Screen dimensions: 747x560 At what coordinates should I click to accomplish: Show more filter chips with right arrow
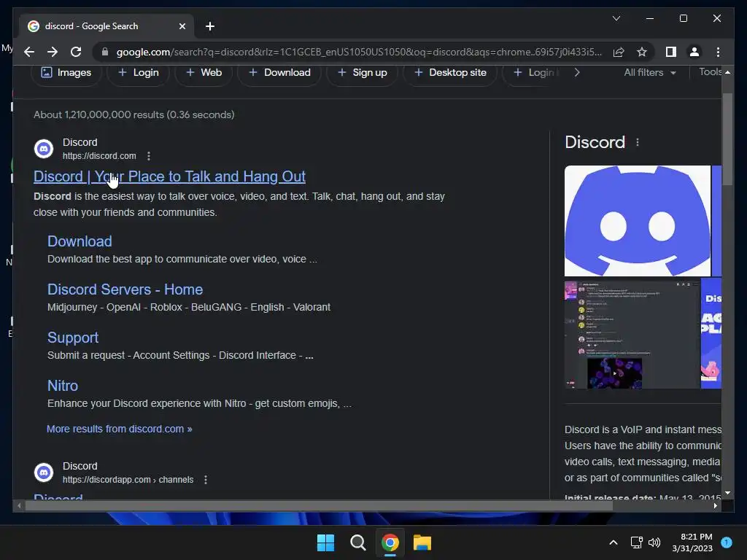point(577,72)
